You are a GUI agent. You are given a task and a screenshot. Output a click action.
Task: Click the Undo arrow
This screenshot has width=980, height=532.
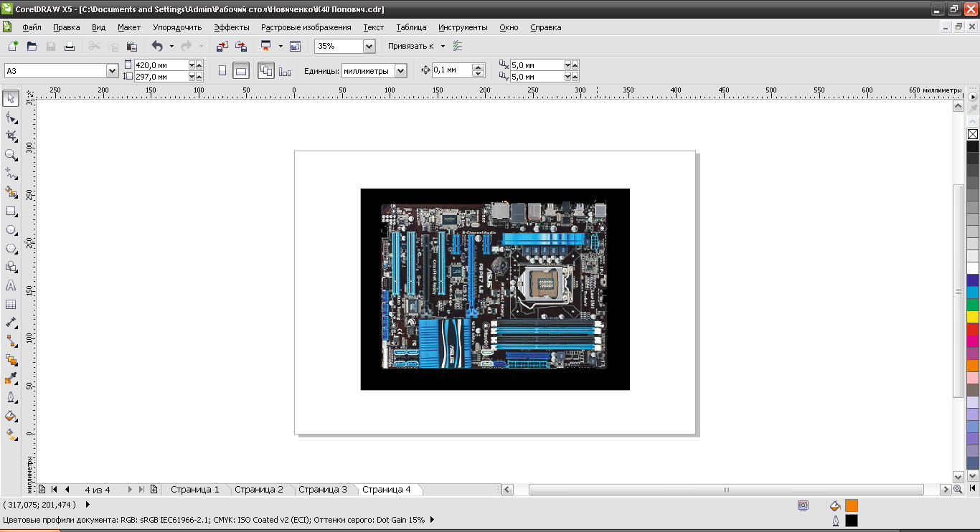pyautogui.click(x=157, y=46)
